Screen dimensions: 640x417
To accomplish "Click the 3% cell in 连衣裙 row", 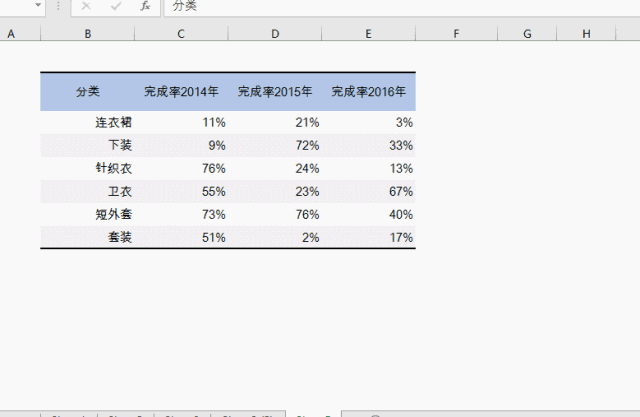I will coord(368,122).
